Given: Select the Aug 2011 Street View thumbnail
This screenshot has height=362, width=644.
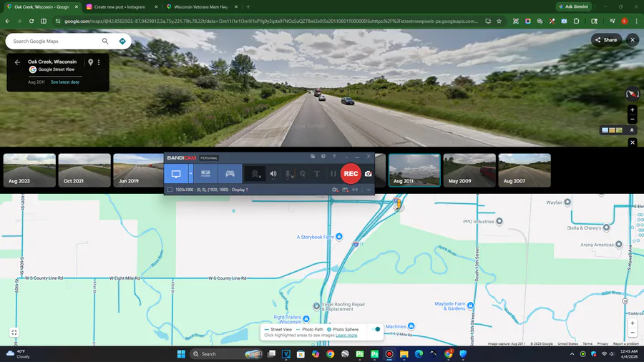Looking at the screenshot, I should point(414,170).
